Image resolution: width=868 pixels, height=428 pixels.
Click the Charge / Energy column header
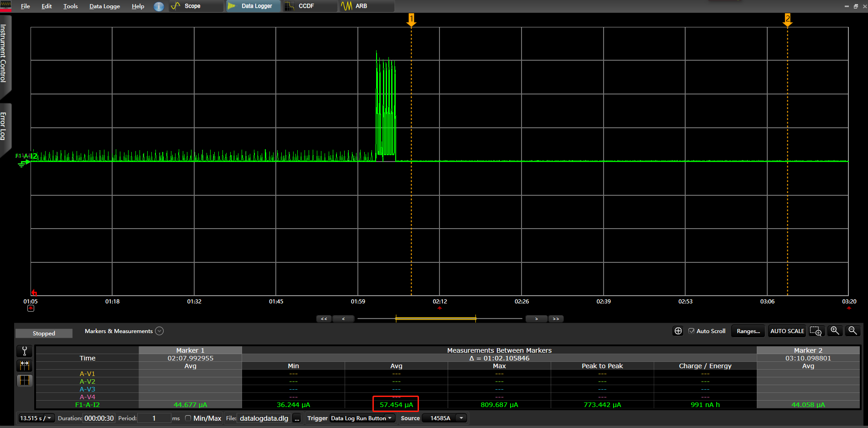tap(705, 366)
